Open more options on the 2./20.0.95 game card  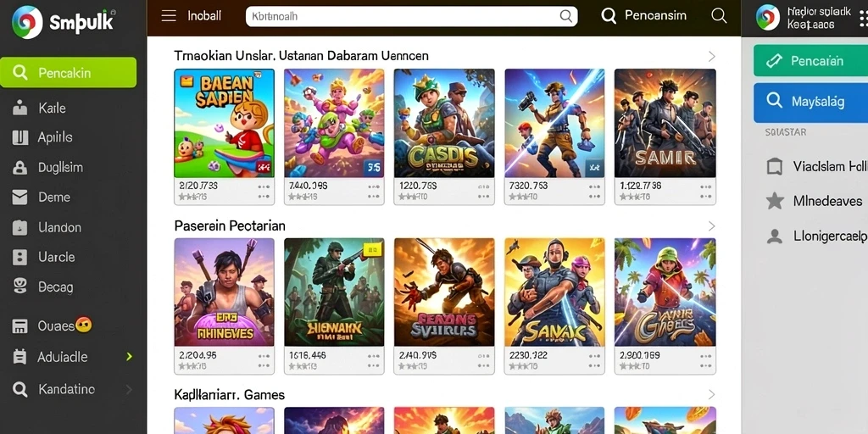(264, 360)
